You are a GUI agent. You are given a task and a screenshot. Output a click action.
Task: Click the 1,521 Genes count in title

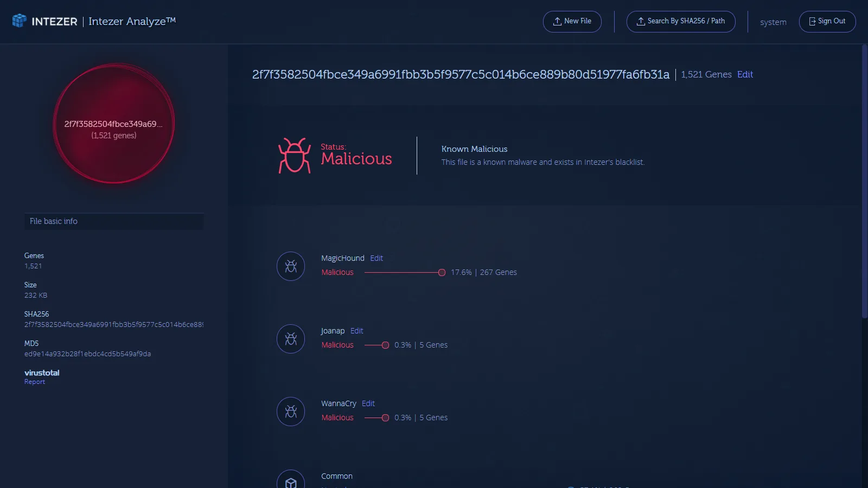coord(706,74)
